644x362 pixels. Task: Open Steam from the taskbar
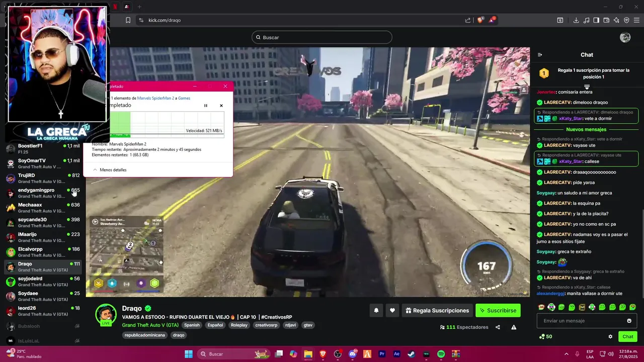click(411, 354)
